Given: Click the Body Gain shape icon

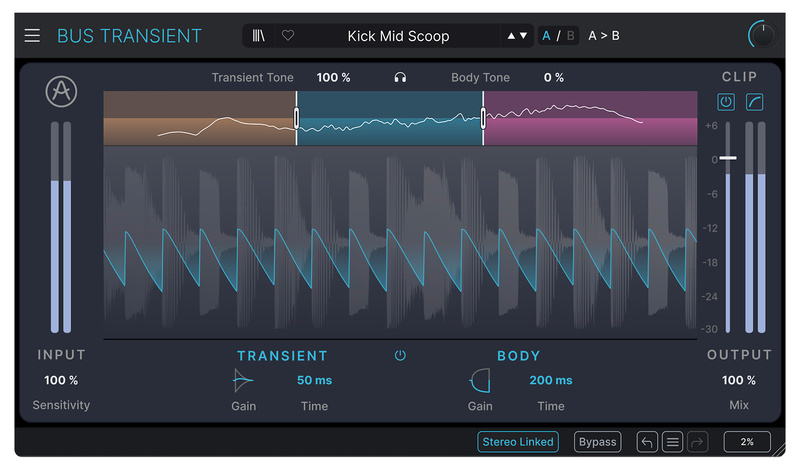Looking at the screenshot, I should [480, 380].
